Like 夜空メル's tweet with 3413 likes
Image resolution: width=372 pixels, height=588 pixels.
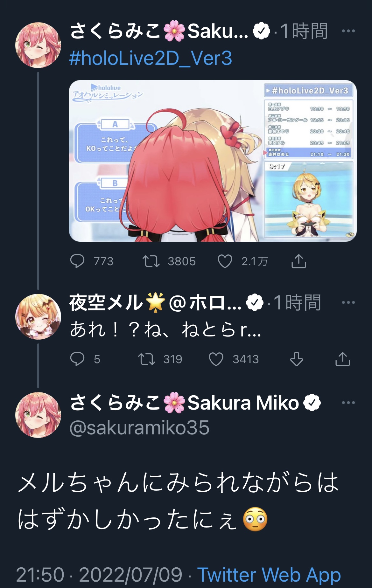click(216, 359)
